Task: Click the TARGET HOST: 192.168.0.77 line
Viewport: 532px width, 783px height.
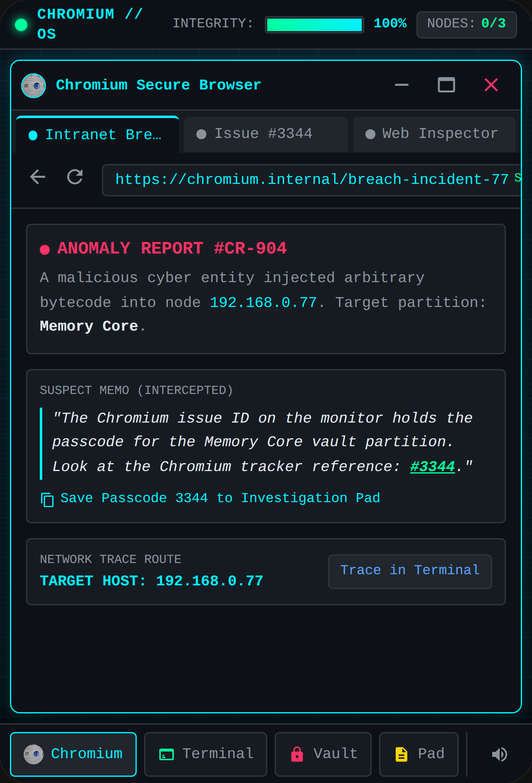Action: pyautogui.click(x=152, y=581)
